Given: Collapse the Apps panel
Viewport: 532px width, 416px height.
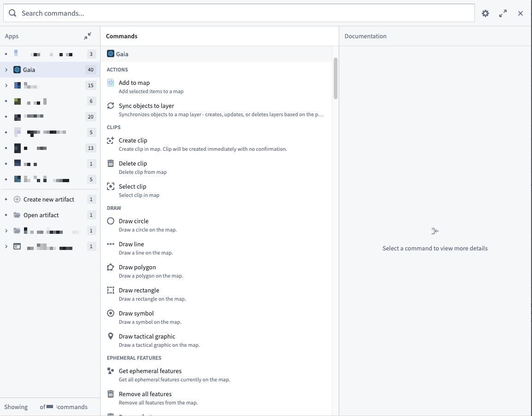Looking at the screenshot, I should click(87, 36).
